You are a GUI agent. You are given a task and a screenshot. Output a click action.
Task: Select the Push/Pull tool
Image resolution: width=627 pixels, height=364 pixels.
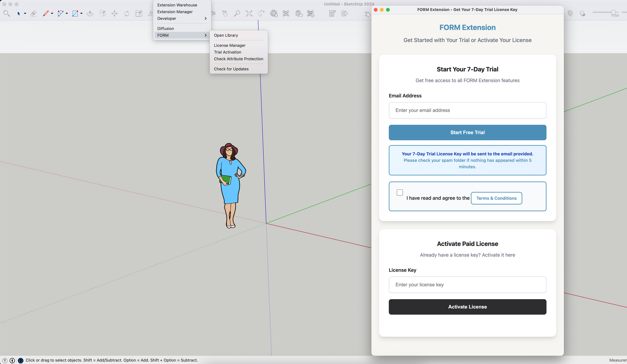click(x=90, y=13)
